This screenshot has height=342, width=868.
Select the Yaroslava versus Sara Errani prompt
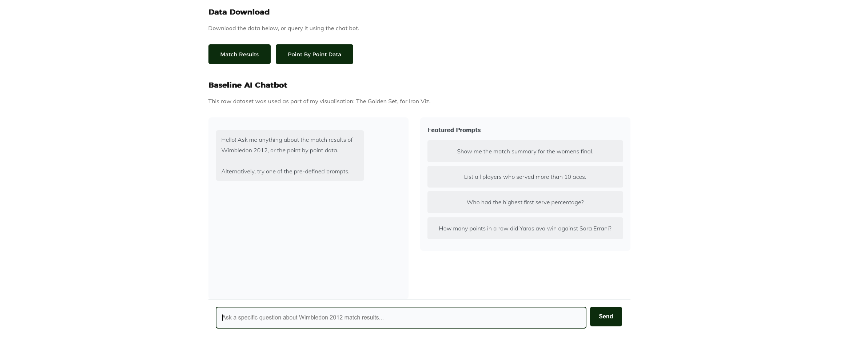point(525,228)
